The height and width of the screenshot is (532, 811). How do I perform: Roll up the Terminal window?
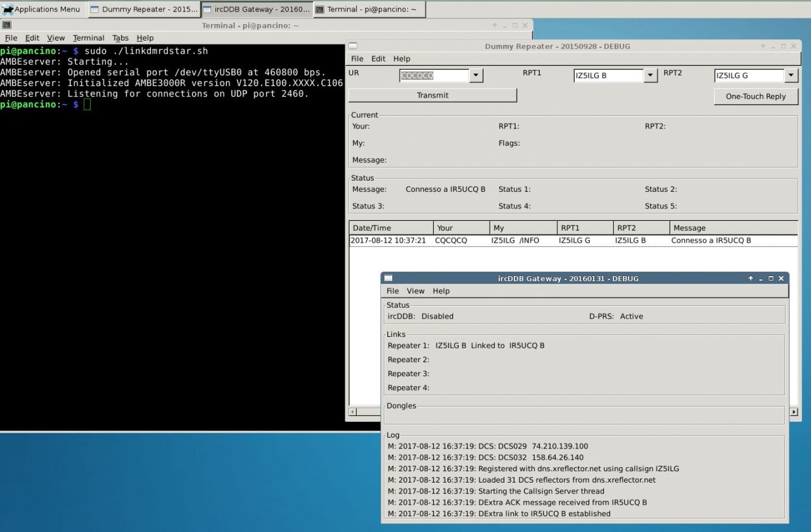tap(495, 25)
